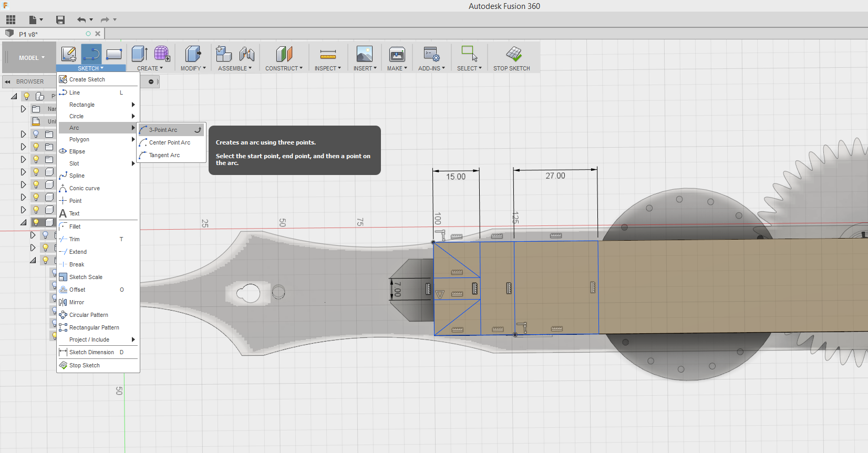Viewport: 868px width, 453px height.
Task: Click the Line tool toolbar icon
Action: 91,54
